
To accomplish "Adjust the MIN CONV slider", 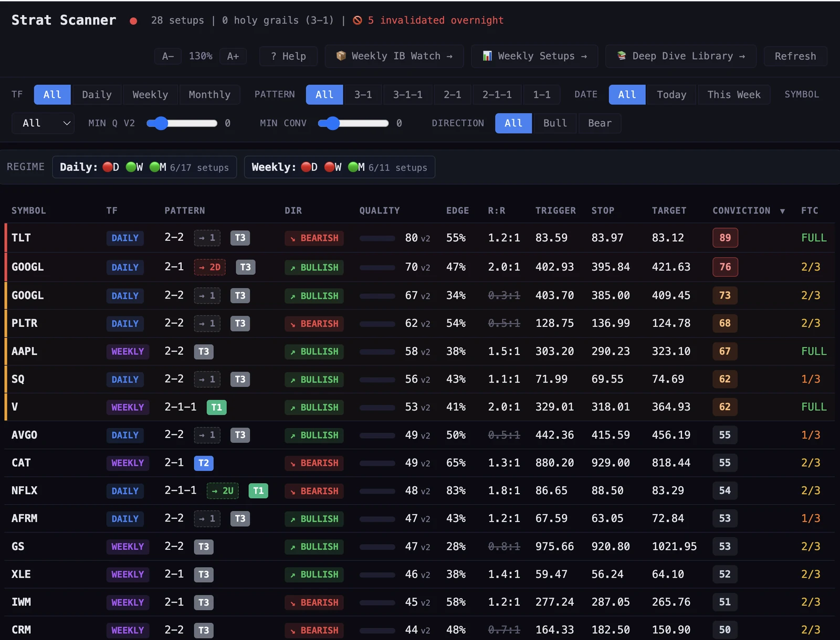I will click(353, 123).
